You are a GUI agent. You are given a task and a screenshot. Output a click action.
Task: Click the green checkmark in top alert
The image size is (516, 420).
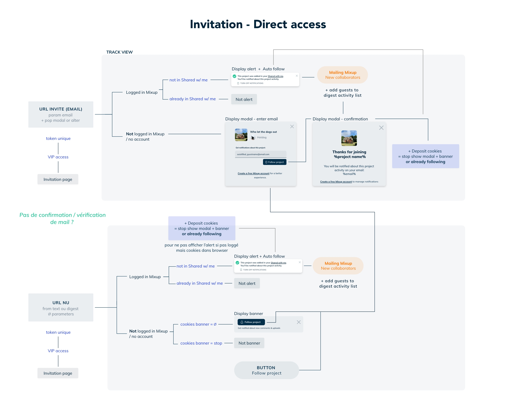234,76
